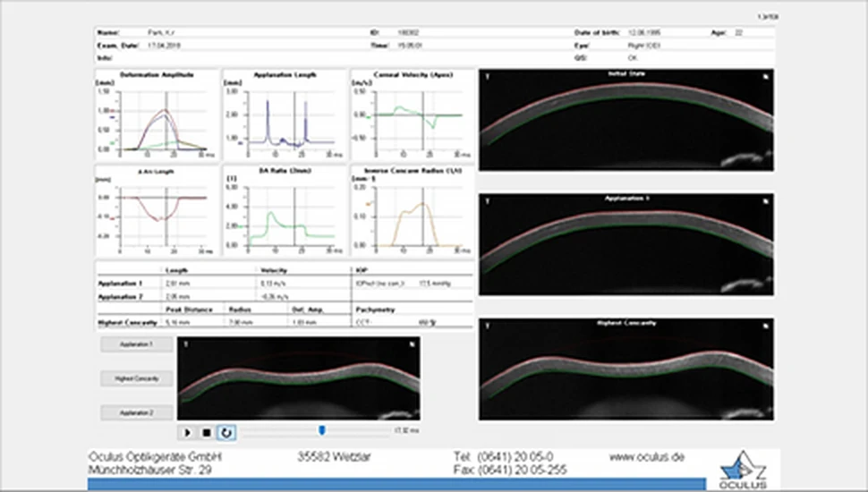Viewport: 868px width, 492px height.
Task: Select the Date of birth value
Action: click(x=643, y=33)
